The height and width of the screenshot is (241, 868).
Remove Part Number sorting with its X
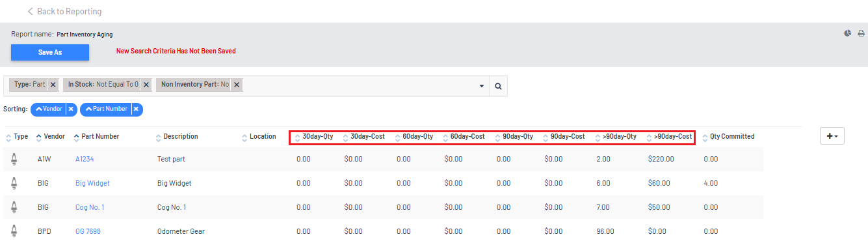click(137, 109)
